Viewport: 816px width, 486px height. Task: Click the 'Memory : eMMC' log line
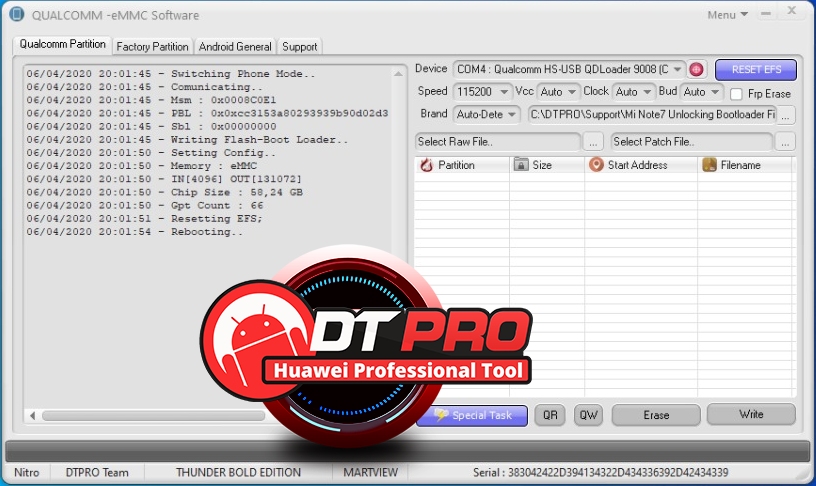tap(142, 165)
